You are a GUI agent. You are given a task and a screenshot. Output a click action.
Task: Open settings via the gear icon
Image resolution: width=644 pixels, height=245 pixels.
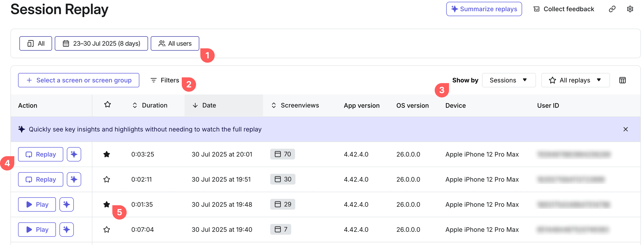(630, 9)
